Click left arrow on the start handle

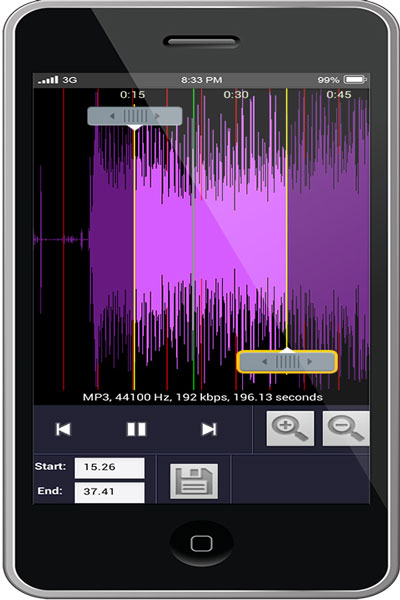point(112,116)
